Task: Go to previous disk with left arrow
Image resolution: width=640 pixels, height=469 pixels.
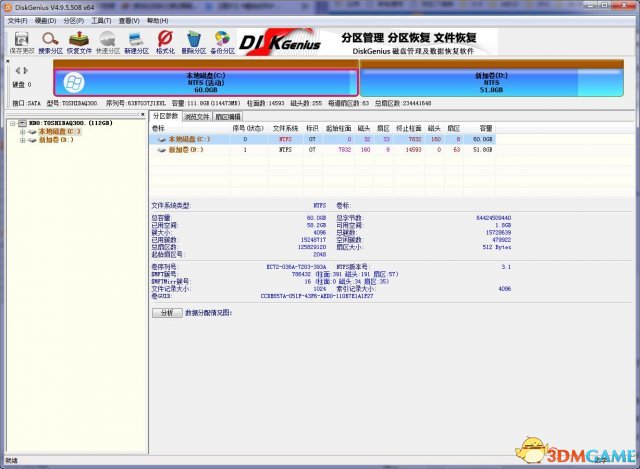Action: (18, 71)
